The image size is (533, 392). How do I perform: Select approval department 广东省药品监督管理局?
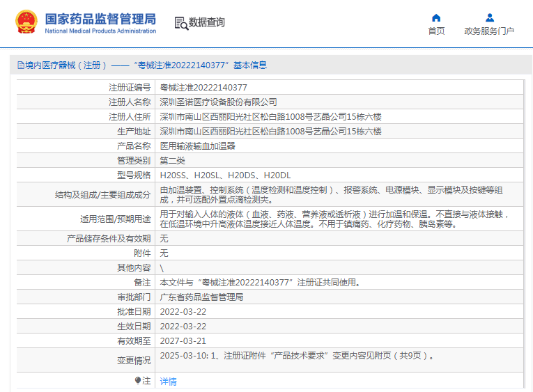[201, 297]
